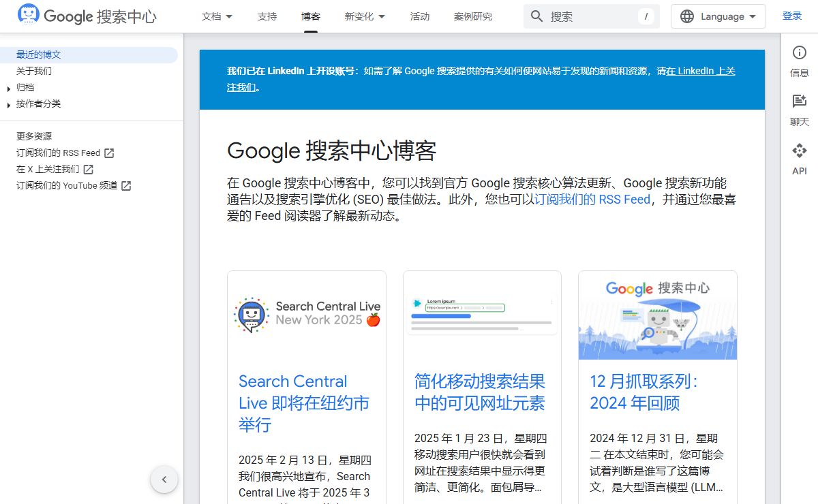Open the 信息 info panel icon
The image size is (818, 504).
pyautogui.click(x=800, y=53)
